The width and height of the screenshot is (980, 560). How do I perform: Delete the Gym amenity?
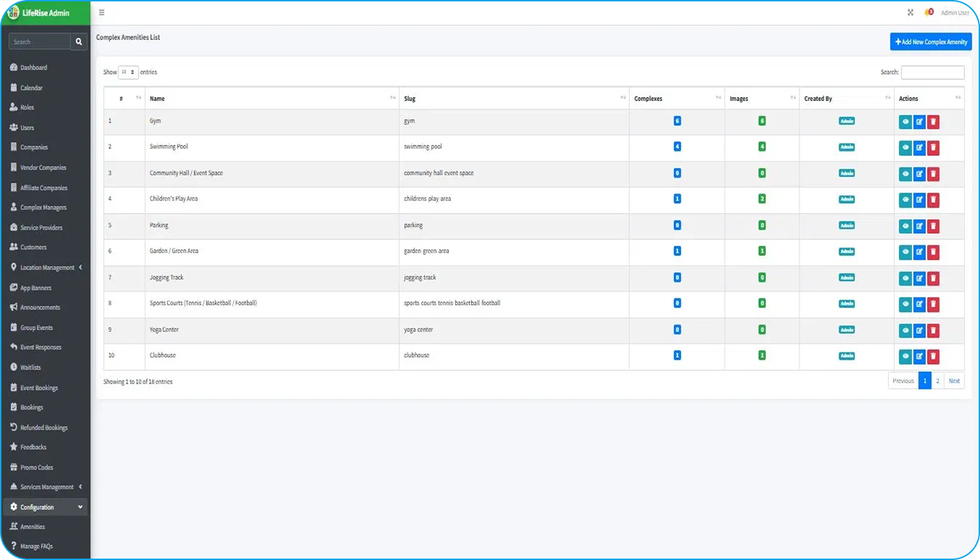pos(933,122)
